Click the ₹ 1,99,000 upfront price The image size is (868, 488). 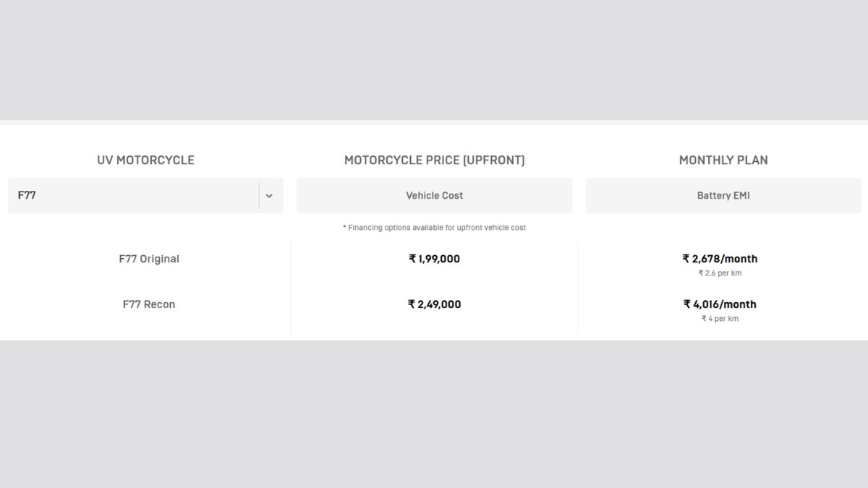pos(434,259)
